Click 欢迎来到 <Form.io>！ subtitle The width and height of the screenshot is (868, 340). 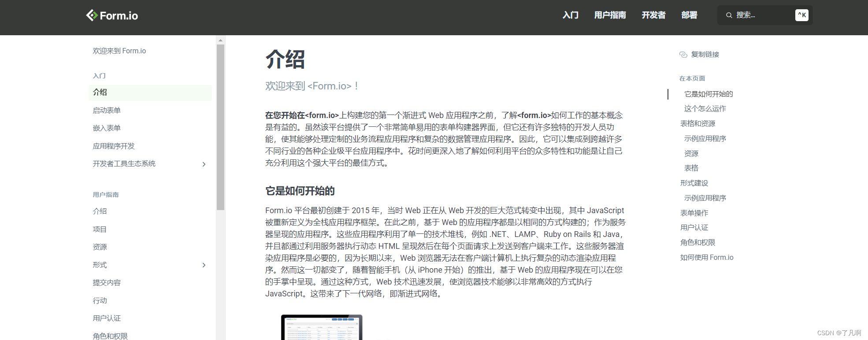pos(312,86)
